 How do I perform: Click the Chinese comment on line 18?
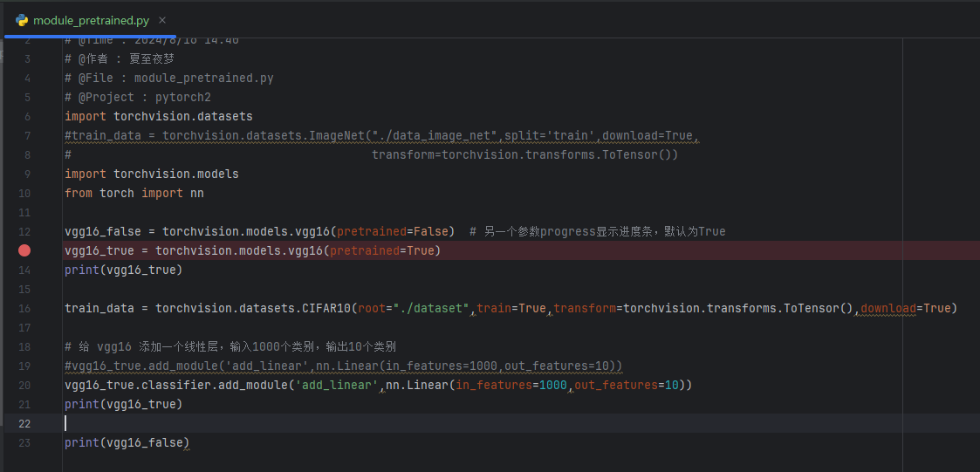coord(230,347)
